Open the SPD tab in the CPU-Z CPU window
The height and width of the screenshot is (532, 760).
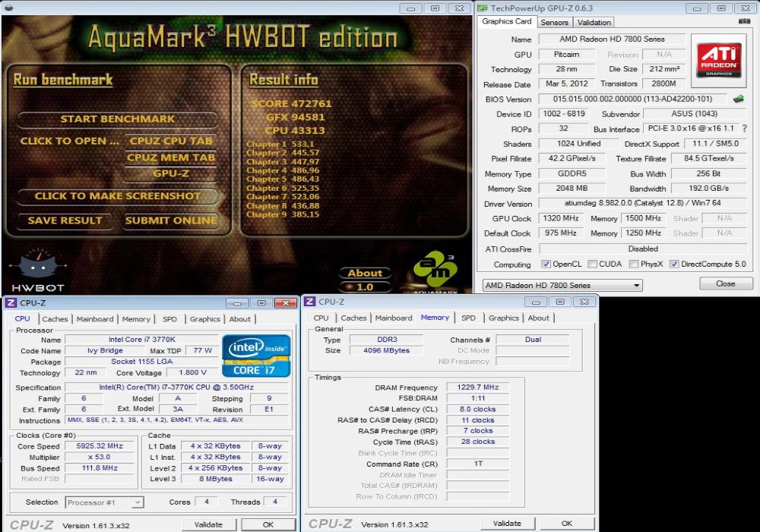pos(169,318)
